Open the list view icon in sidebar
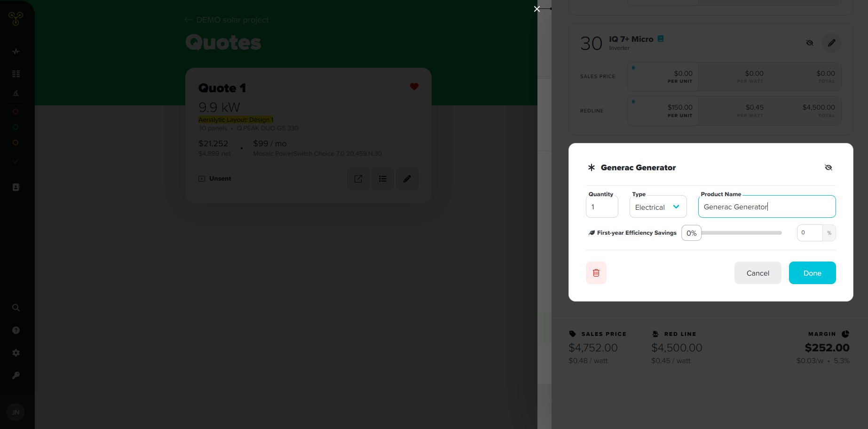 pos(16,74)
